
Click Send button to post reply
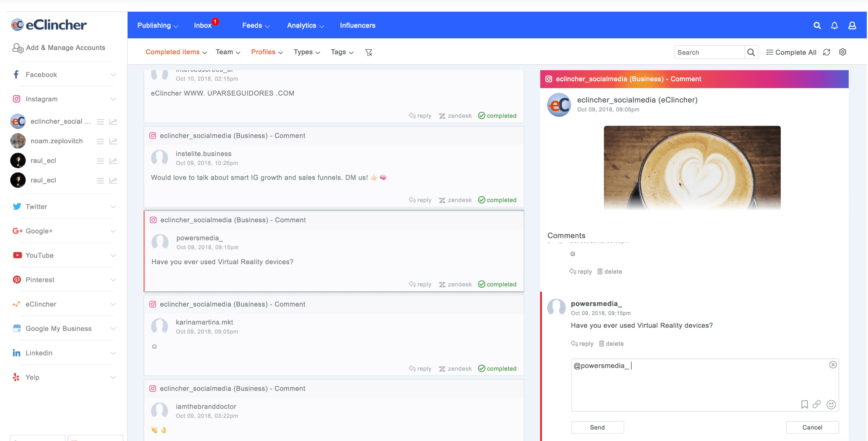pos(597,426)
